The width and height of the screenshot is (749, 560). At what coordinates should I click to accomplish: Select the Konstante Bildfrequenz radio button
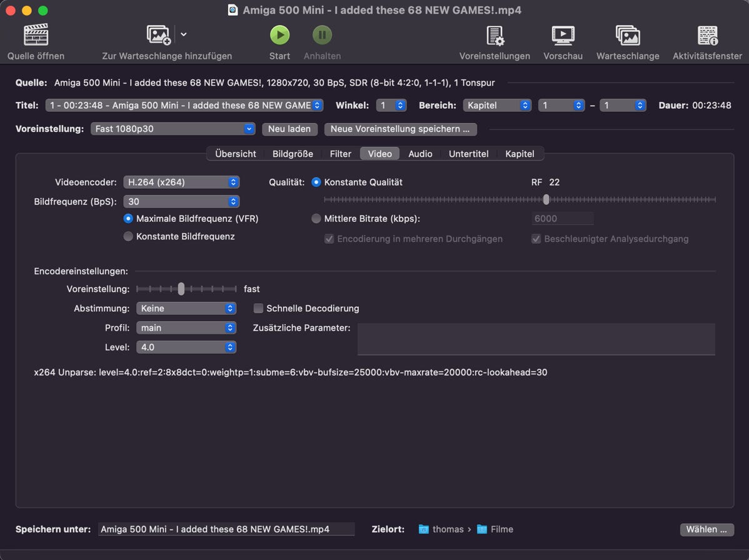tap(128, 236)
